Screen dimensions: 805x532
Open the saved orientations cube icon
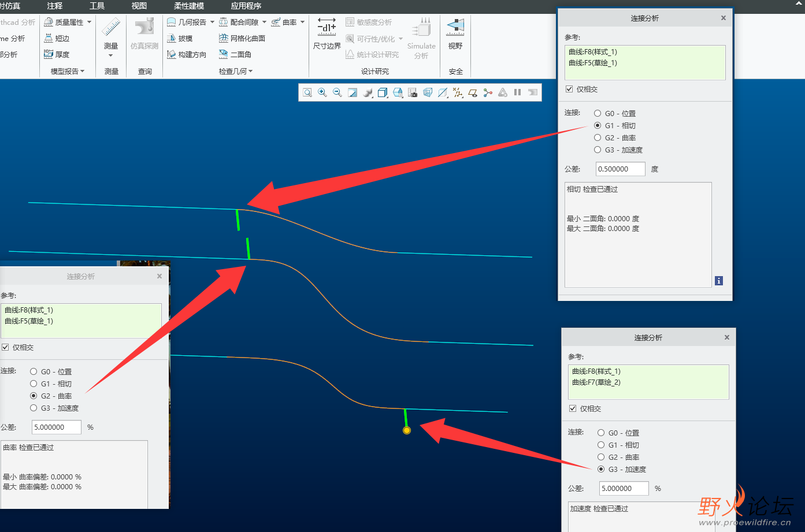point(383,92)
